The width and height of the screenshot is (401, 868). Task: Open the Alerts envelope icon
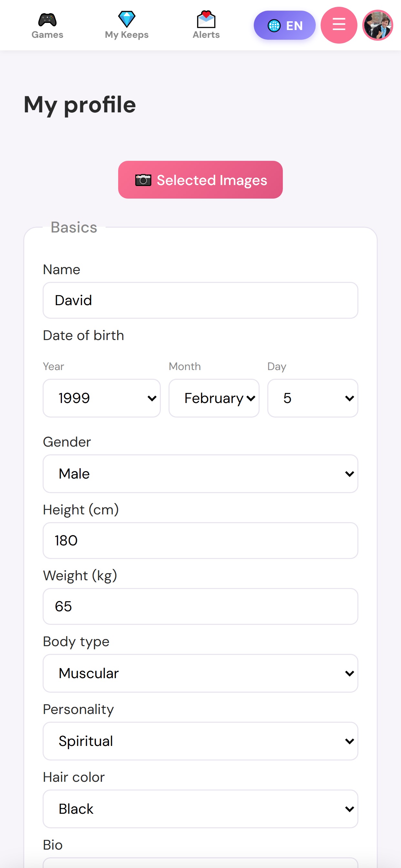pos(206,19)
